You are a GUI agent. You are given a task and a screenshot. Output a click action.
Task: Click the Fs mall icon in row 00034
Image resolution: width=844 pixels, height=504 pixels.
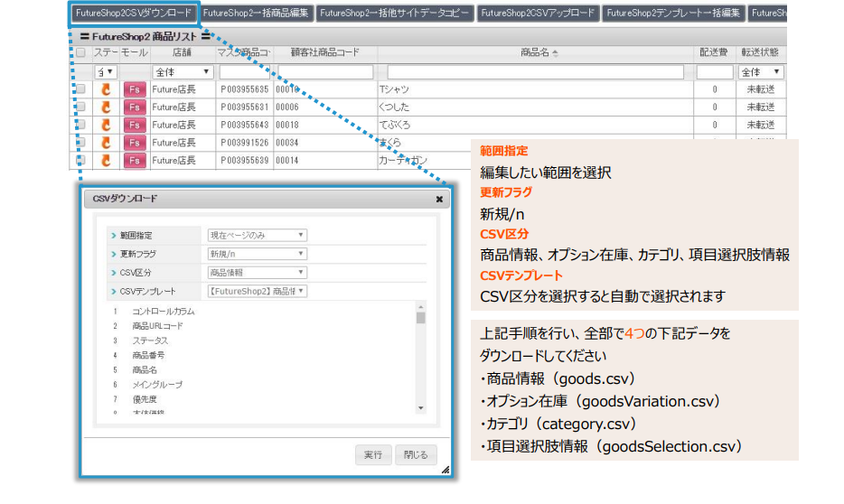(135, 143)
